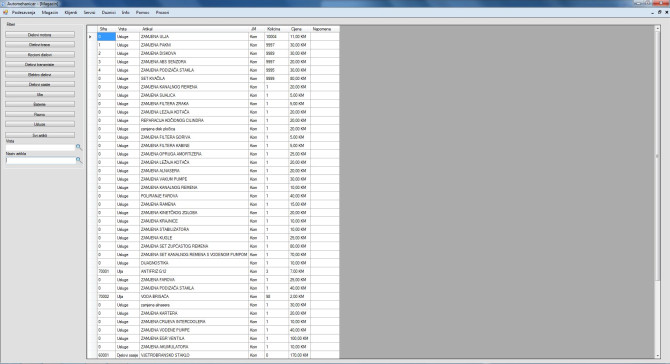This screenshot has width=670, height=364.
Task: Select the ZAMJENA EGR VENTILA cell
Action: (194, 338)
